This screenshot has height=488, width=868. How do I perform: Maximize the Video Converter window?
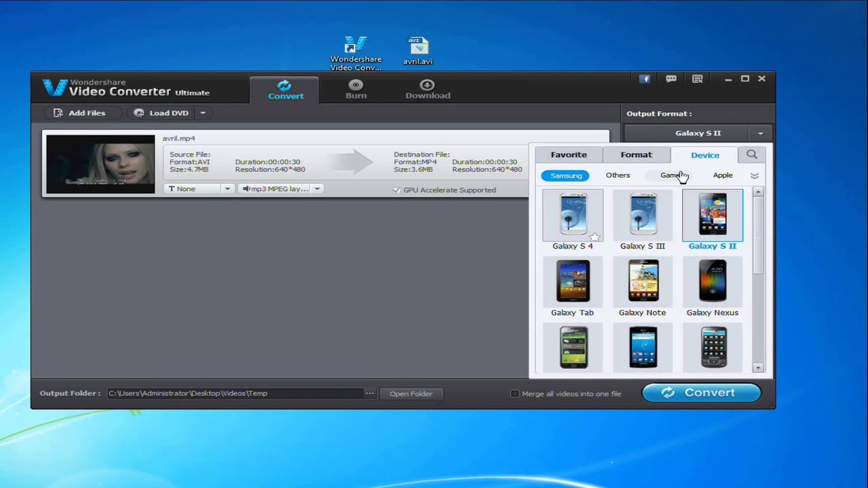coord(745,79)
